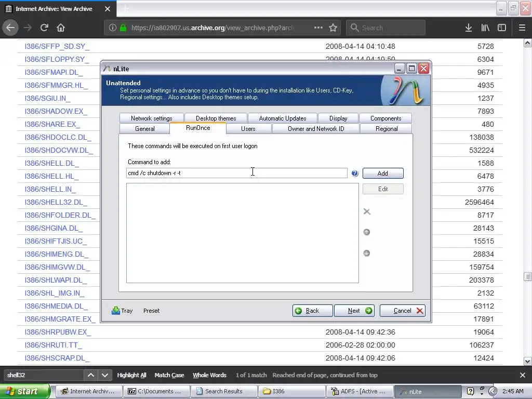
Task: Open page actions three-dot menu
Action: [x=318, y=28]
